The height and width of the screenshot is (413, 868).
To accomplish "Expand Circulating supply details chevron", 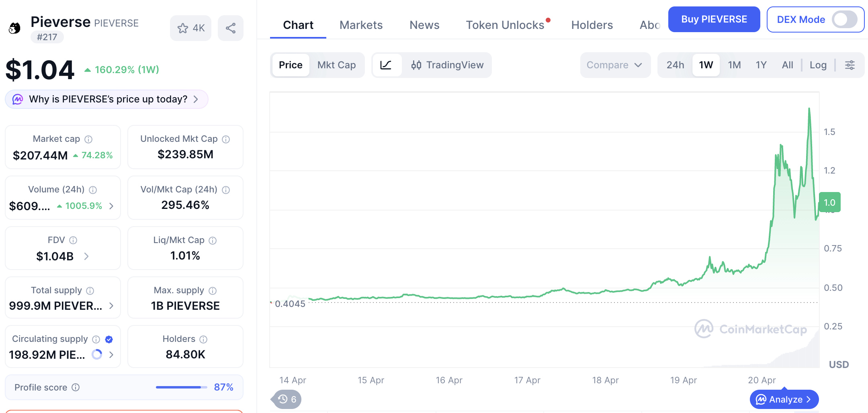I will [x=111, y=355].
